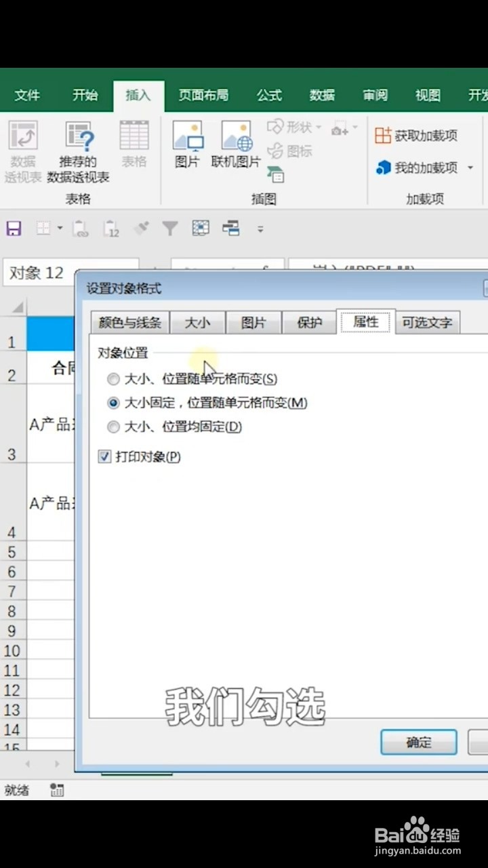This screenshot has height=868, width=488.
Task: Insert a 联机图片 online picture
Action: click(x=236, y=144)
